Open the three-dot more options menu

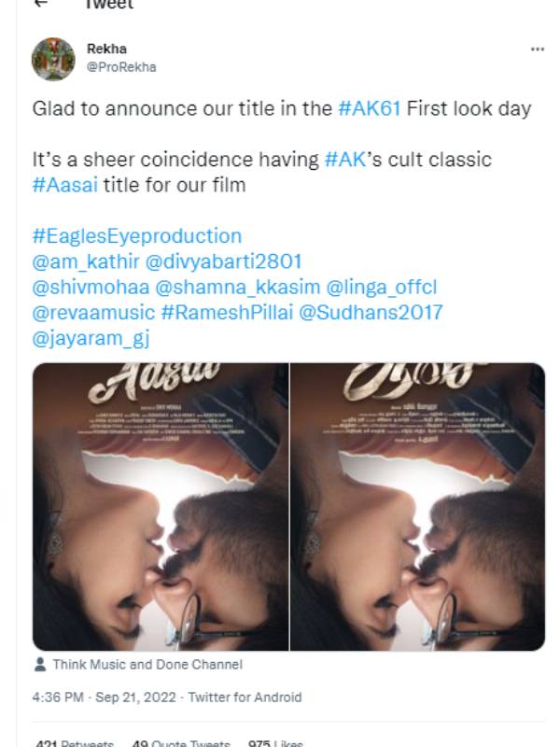(537, 49)
